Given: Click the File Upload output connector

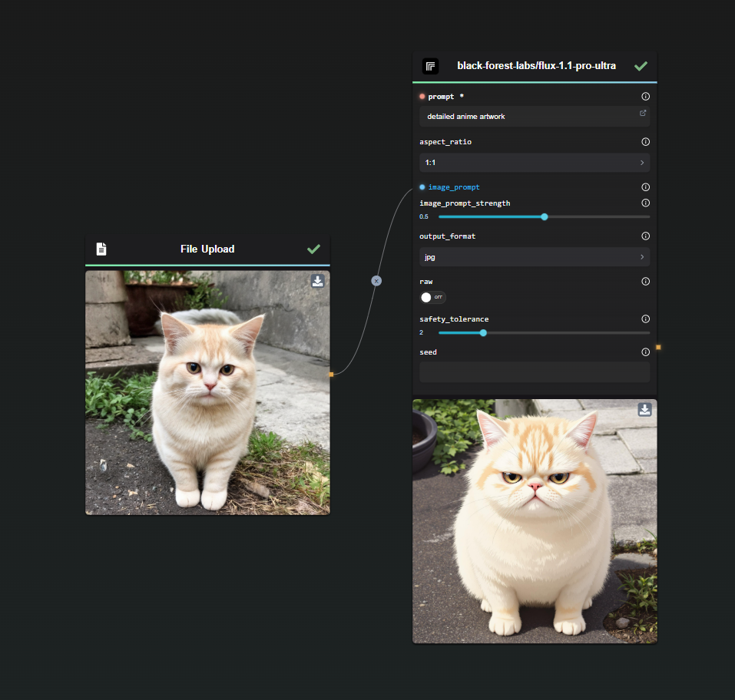Looking at the screenshot, I should (x=332, y=375).
